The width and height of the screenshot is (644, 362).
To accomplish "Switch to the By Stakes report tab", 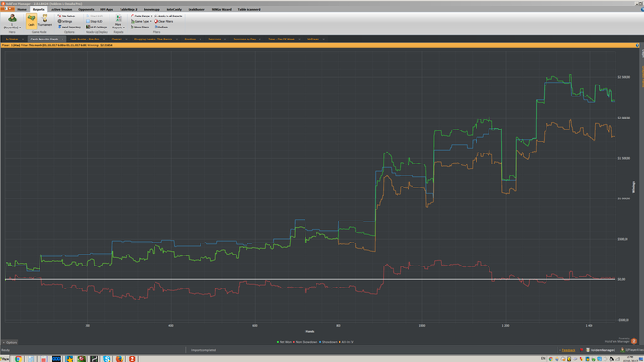I will pos(12,39).
